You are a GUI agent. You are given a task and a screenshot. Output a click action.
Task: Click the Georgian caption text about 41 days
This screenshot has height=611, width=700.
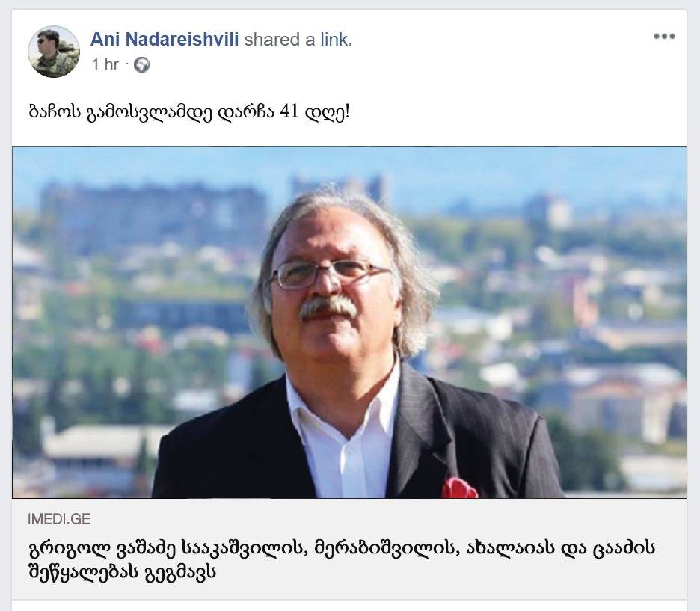pyautogui.click(x=189, y=112)
